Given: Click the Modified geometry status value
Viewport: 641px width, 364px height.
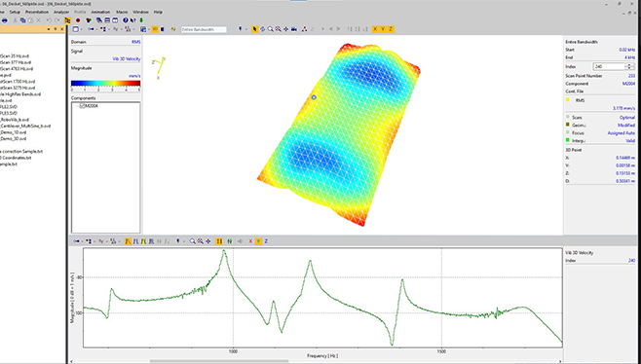Looking at the screenshot, I should click(x=626, y=126).
